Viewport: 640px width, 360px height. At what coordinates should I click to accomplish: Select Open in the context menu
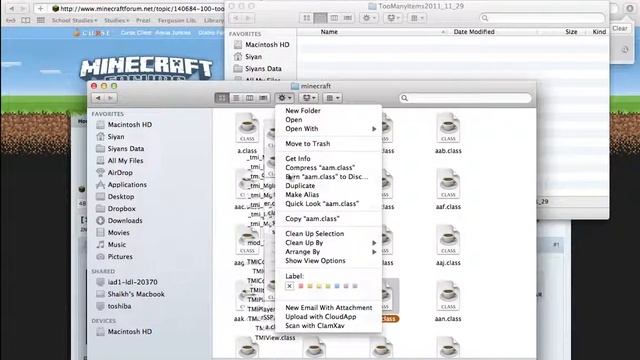pos(294,120)
